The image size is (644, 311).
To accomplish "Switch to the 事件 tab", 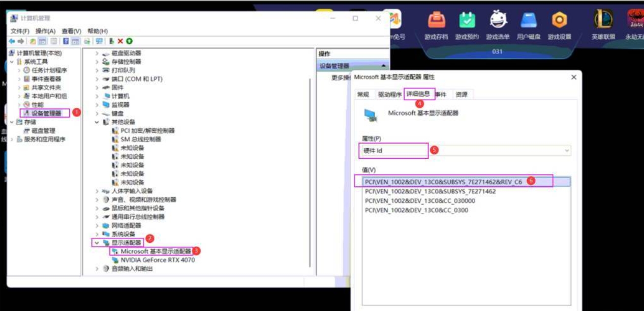I will point(441,94).
